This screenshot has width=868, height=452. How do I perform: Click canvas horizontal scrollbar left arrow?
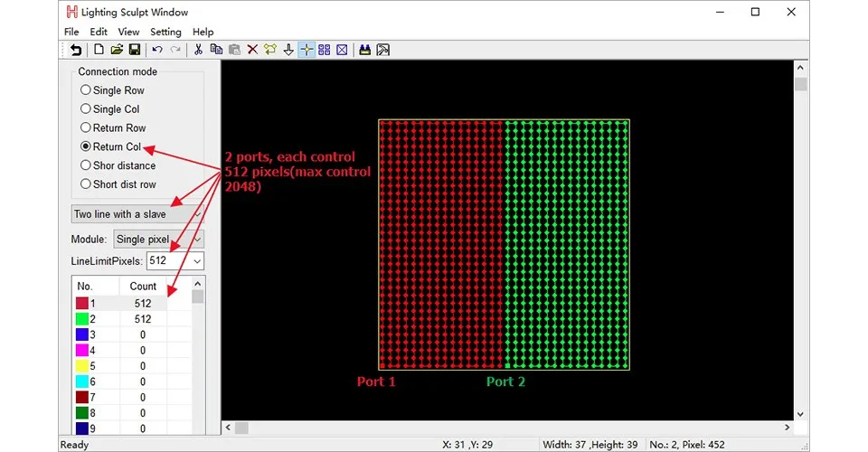pyautogui.click(x=228, y=427)
